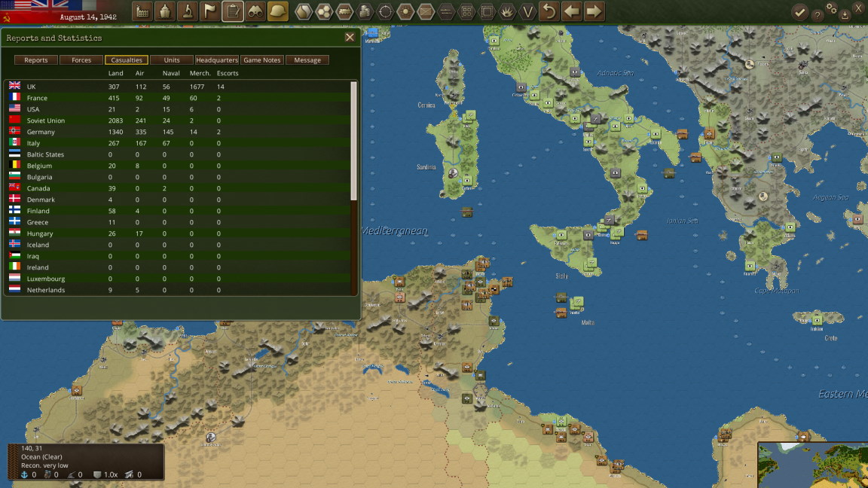
Task: Click the Belgium row
Action: (x=177, y=166)
